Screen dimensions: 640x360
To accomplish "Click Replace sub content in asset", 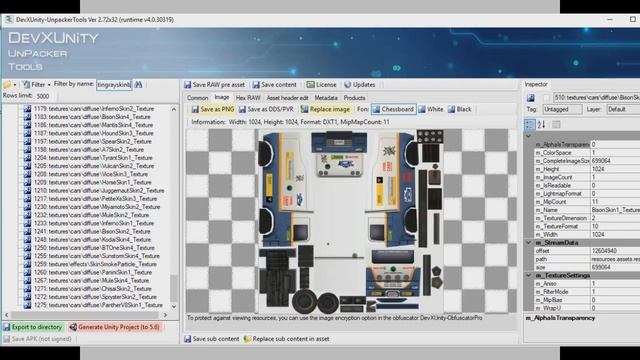I will [x=287, y=339].
